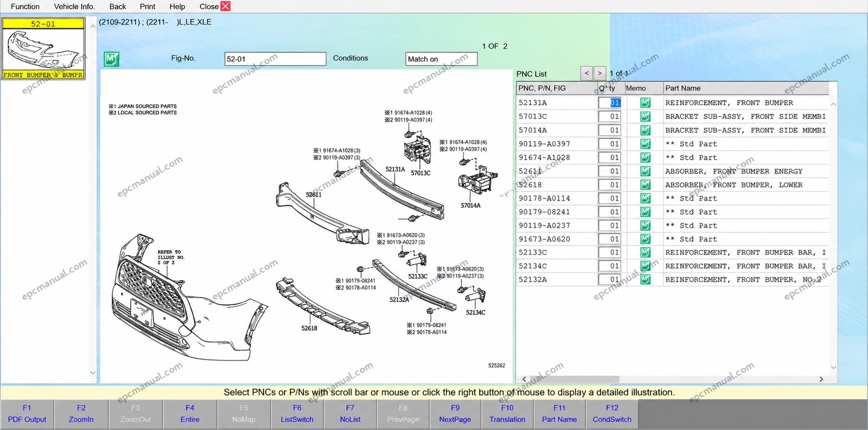This screenshot has height=430, width=868.
Task: Click the green memo icon beside Fig-No.
Action: coord(111,59)
